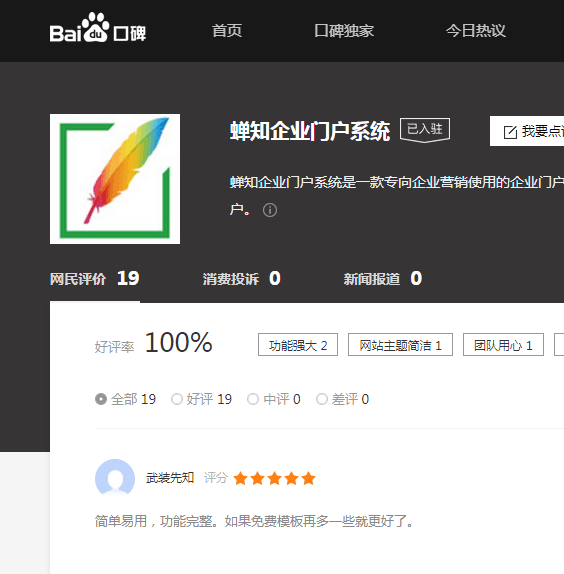Go to 首页 in top navigation

click(x=227, y=31)
